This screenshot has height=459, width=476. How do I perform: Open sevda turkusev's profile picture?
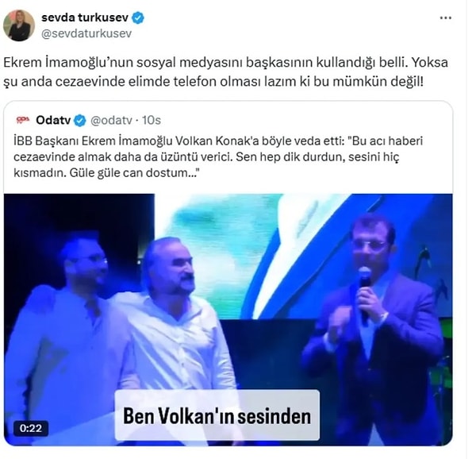(x=19, y=25)
